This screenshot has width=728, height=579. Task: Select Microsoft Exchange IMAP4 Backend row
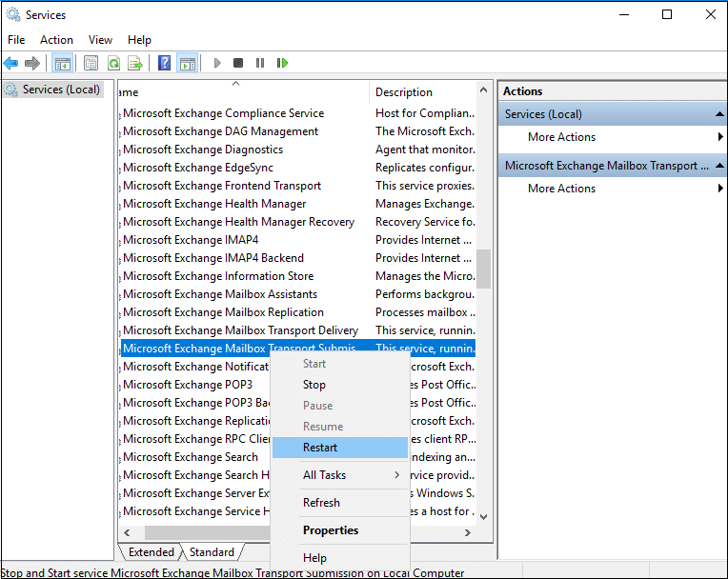click(297, 258)
